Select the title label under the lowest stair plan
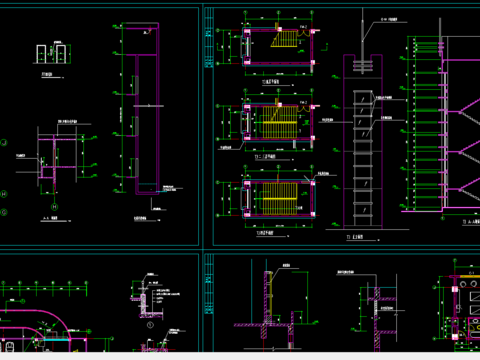 (x=265, y=233)
